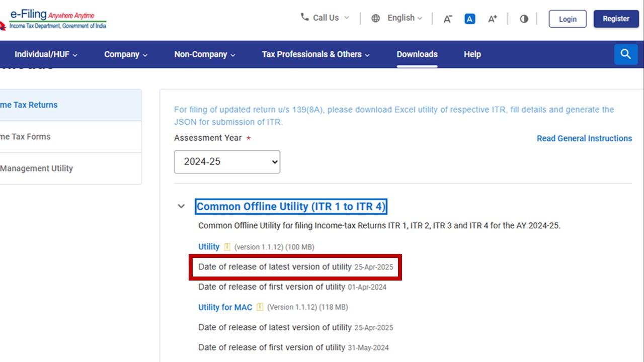Open the English language dropdown

(x=397, y=18)
